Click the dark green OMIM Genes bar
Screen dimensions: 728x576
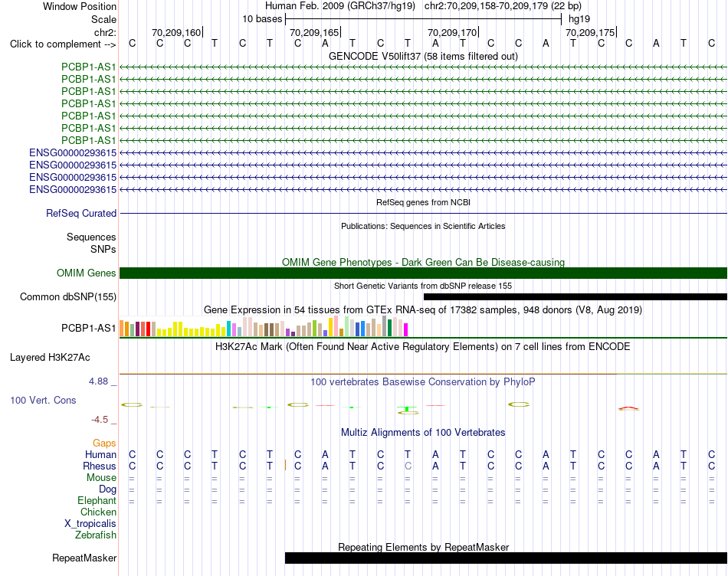pyautogui.click(x=423, y=273)
